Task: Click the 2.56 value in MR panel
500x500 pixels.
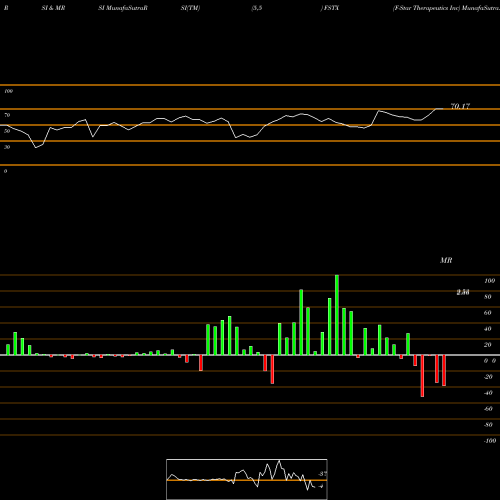Action: [x=463, y=292]
